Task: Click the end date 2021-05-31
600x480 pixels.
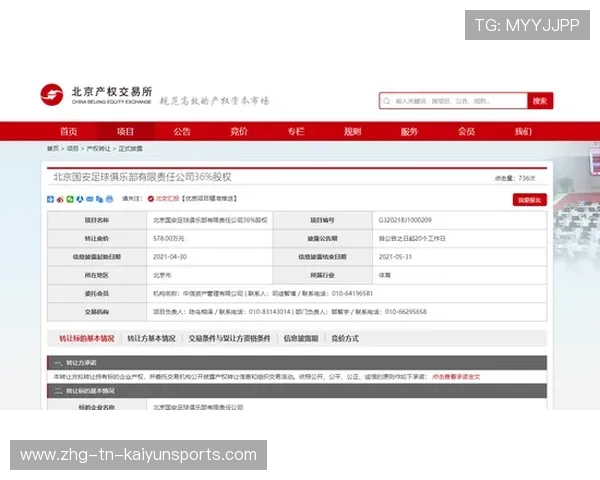Action: pos(395,257)
